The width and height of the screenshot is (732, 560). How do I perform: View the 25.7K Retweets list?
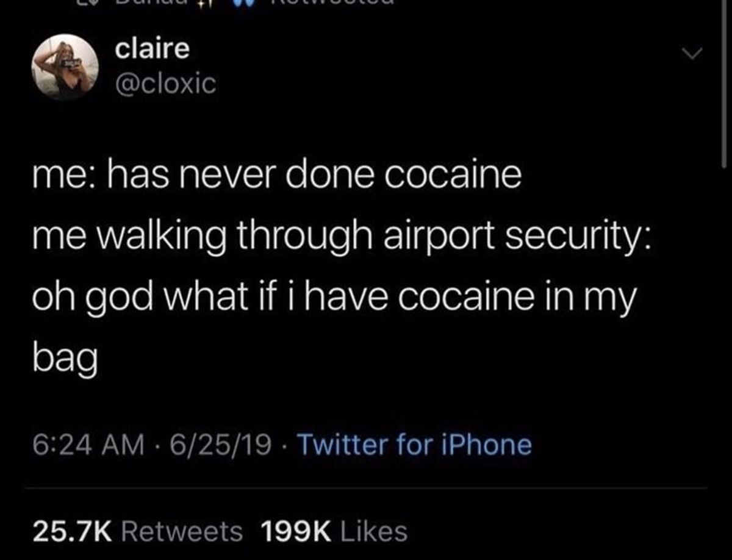tap(137, 531)
